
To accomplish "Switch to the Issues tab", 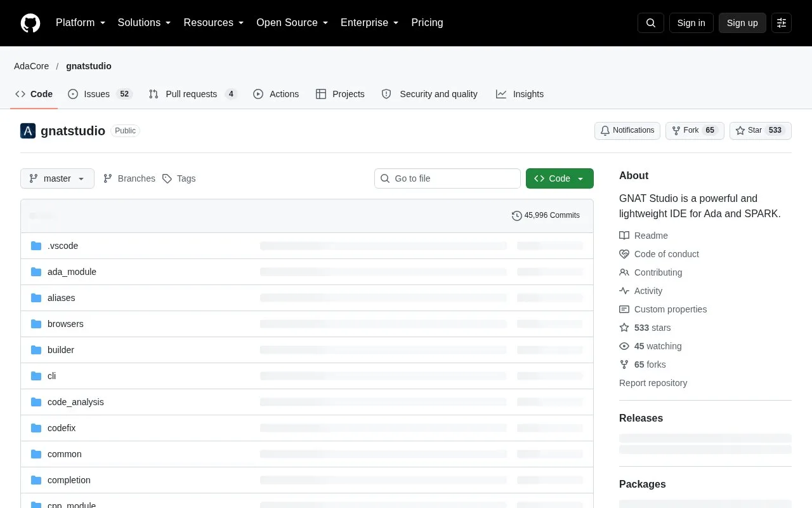I will 100,94.
